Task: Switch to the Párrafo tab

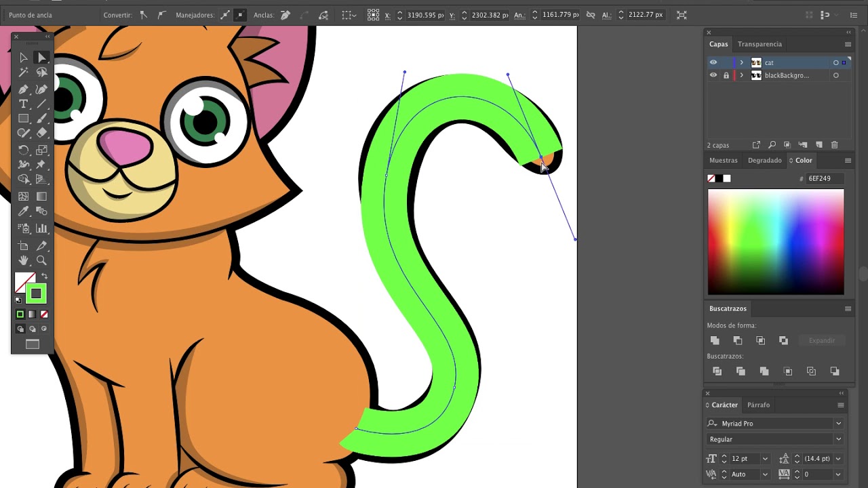Action: (758, 405)
